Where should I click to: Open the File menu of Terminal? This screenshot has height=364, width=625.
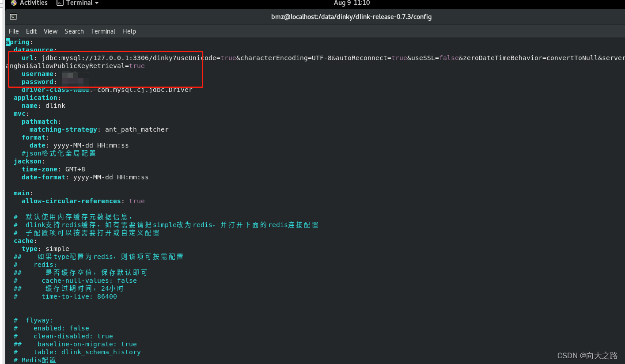point(13,31)
